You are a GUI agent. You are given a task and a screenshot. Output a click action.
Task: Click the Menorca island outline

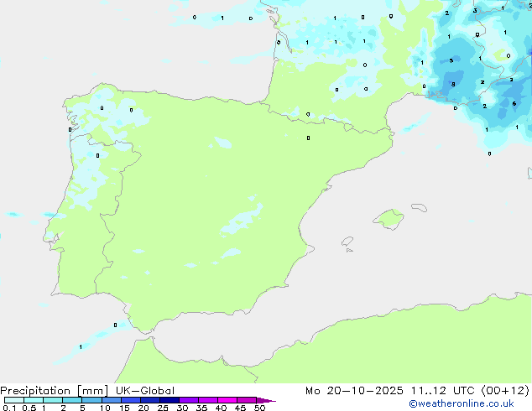(420, 207)
